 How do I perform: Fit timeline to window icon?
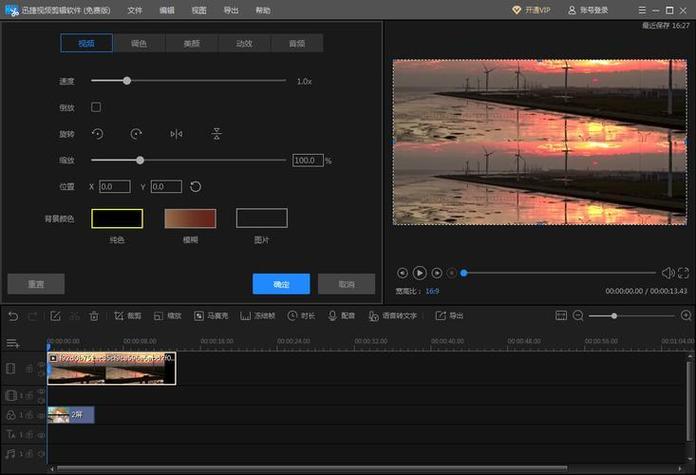pos(561,316)
